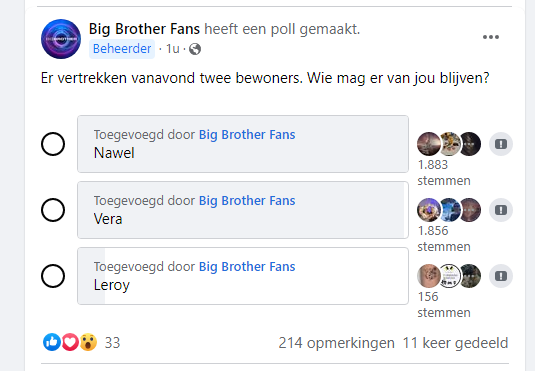The width and height of the screenshot is (535, 371).
Task: Open the 214 opmerkingen comments
Action: click(336, 343)
